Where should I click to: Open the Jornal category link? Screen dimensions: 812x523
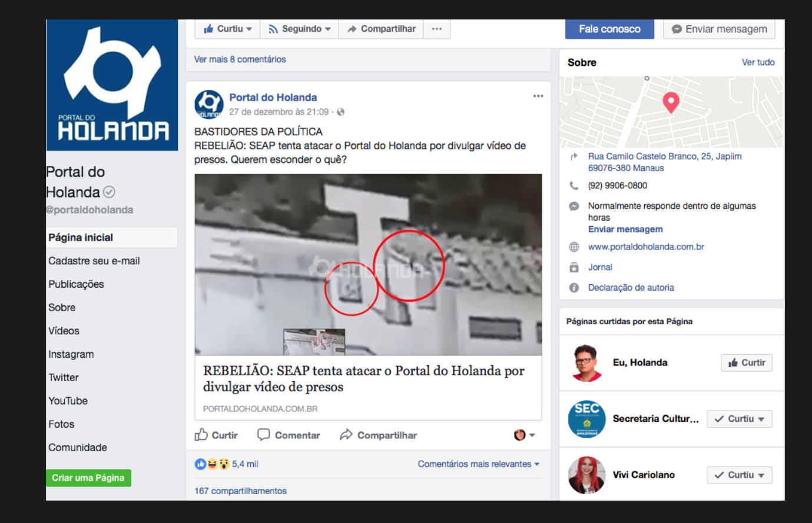(600, 267)
